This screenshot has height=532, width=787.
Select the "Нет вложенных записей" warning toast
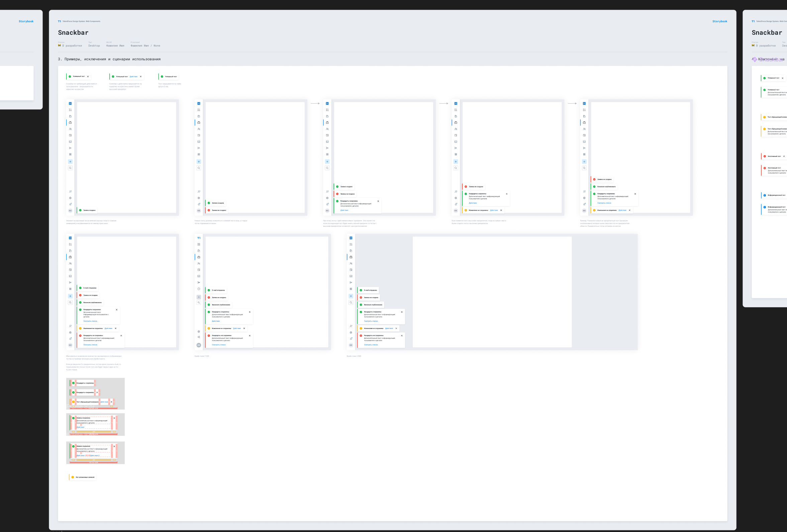click(83, 477)
